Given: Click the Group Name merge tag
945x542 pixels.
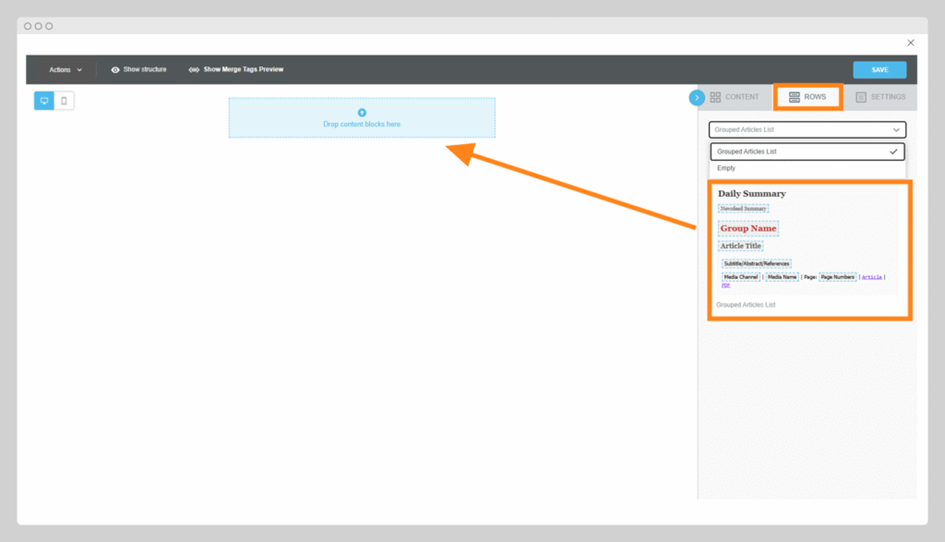Looking at the screenshot, I should [x=748, y=228].
